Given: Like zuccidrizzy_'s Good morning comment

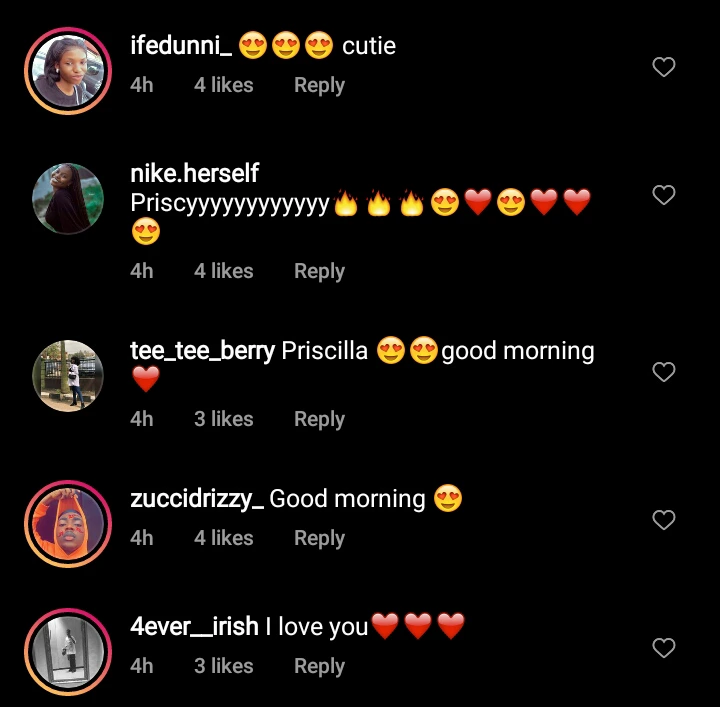Looking at the screenshot, I should (664, 520).
